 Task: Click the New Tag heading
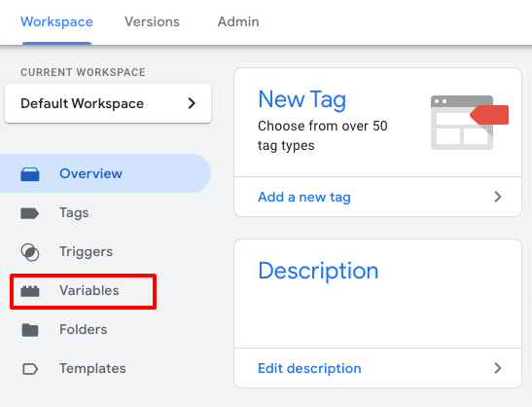point(301,99)
